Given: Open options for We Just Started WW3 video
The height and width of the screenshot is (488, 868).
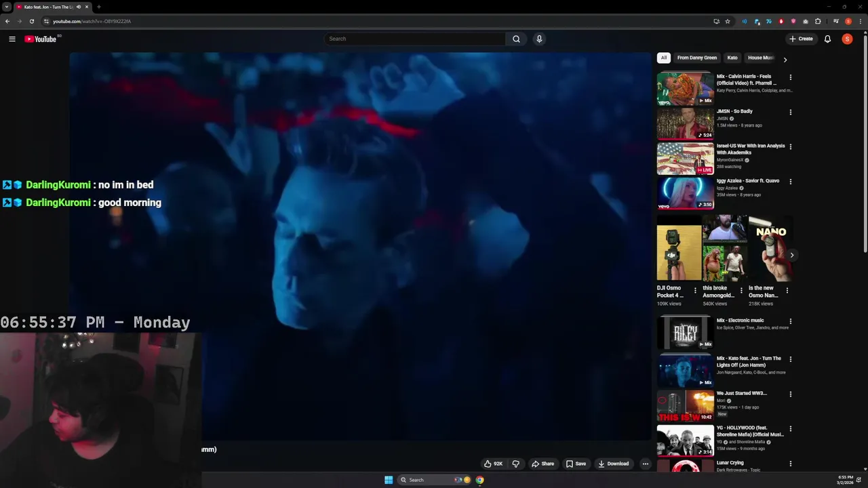Looking at the screenshot, I should 790,394.
